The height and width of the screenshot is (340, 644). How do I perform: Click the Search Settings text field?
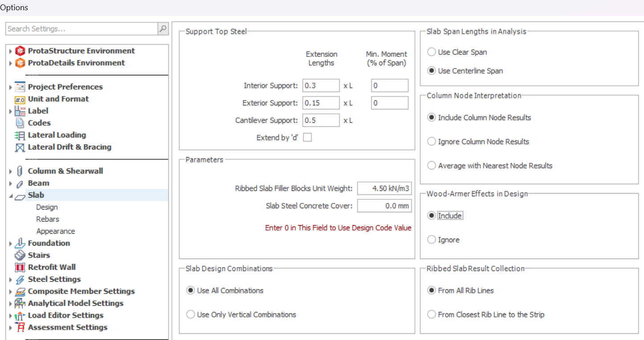[82, 29]
